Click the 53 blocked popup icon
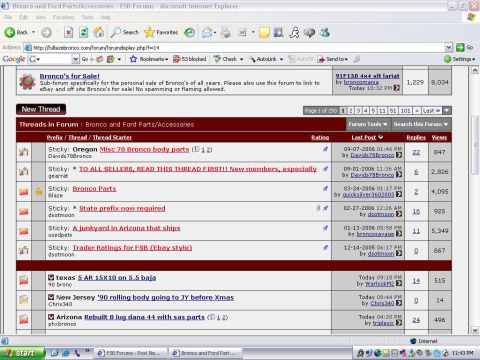Image resolution: width=480 pixels, height=360 pixels. (190, 59)
